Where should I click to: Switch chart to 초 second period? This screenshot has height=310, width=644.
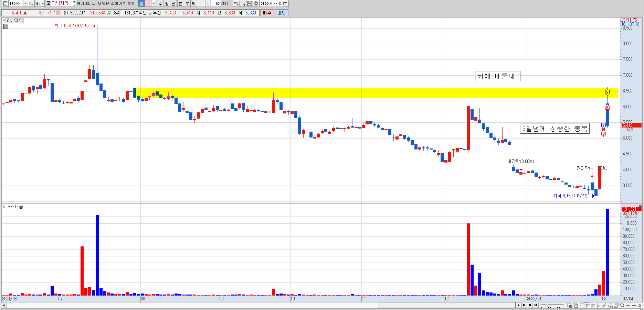pyautogui.click(x=187, y=3)
